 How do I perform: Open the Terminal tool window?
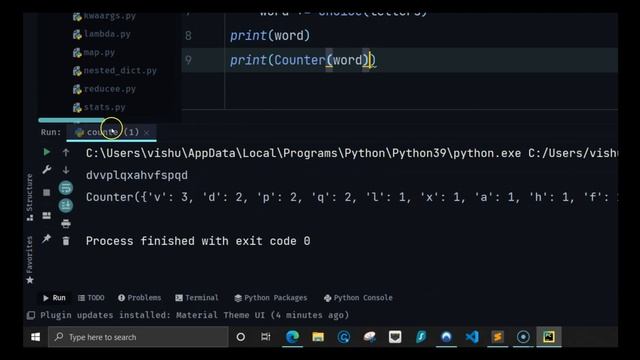pyautogui.click(x=197, y=298)
